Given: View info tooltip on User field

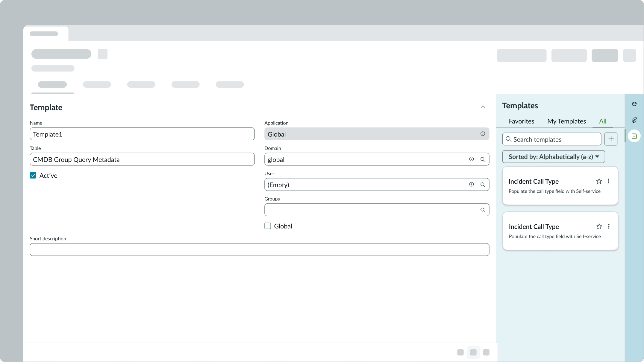Looking at the screenshot, I should pyautogui.click(x=472, y=184).
